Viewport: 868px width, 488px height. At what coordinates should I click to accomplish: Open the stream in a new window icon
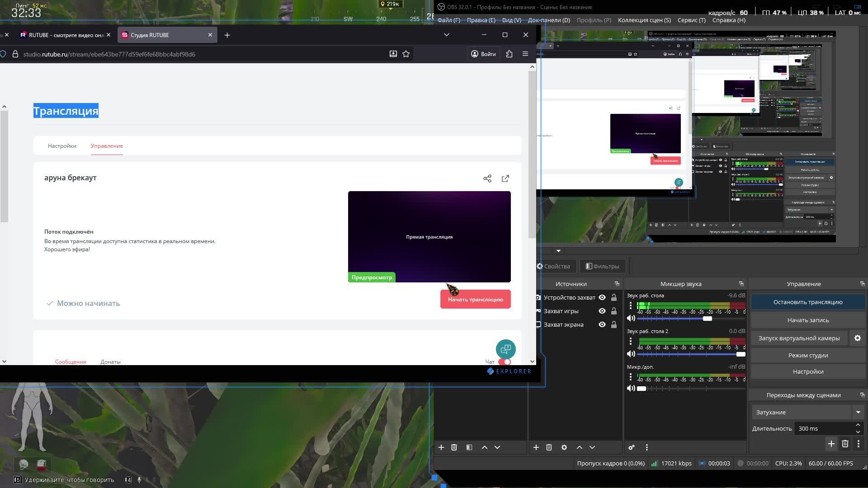[x=505, y=179]
